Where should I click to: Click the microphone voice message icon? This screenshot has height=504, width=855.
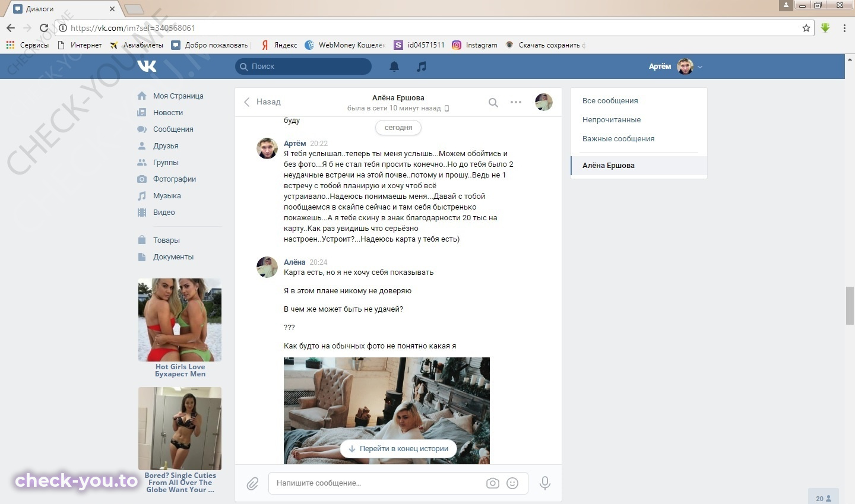[544, 483]
